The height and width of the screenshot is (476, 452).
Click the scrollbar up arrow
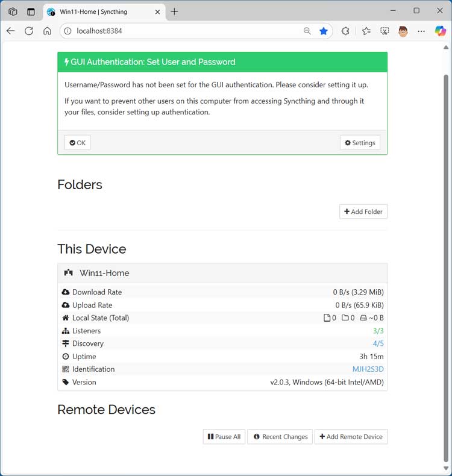tap(446, 48)
